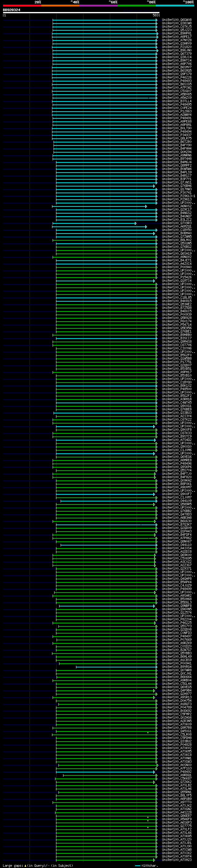The image size is (197, 868).
Task: Select hit label UniRef100_P48500
Action: click(177, 389)
